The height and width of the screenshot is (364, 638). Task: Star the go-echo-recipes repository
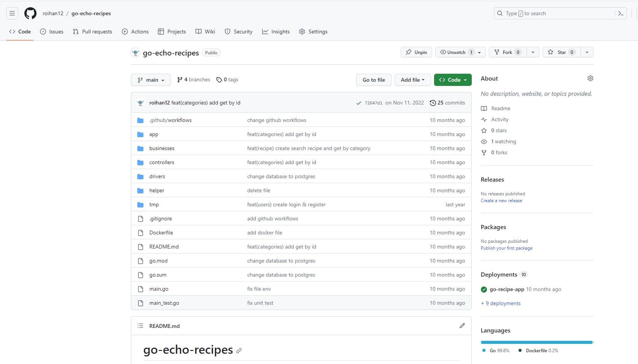point(561,52)
